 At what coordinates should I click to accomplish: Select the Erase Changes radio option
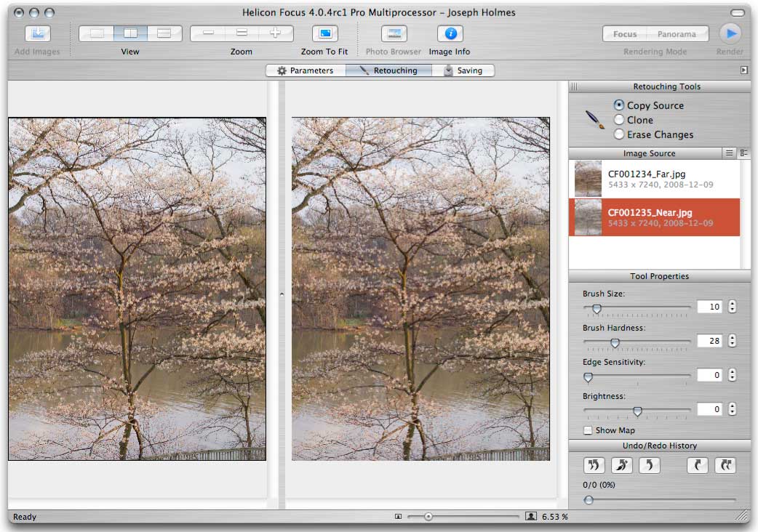(619, 134)
